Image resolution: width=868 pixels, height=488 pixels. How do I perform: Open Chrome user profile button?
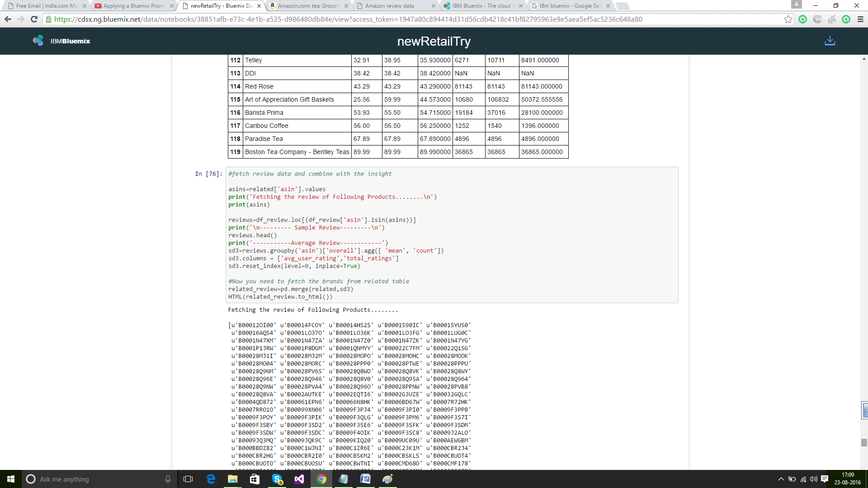796,5
